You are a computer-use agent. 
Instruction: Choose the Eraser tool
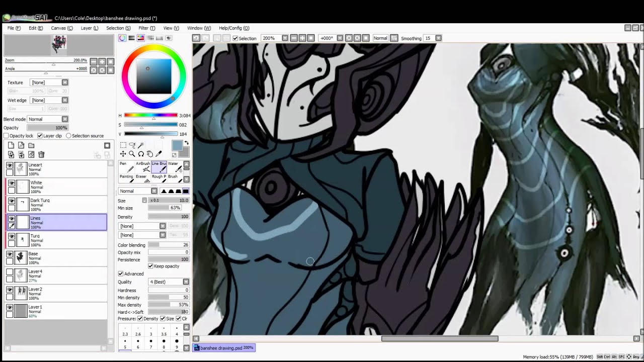click(142, 179)
